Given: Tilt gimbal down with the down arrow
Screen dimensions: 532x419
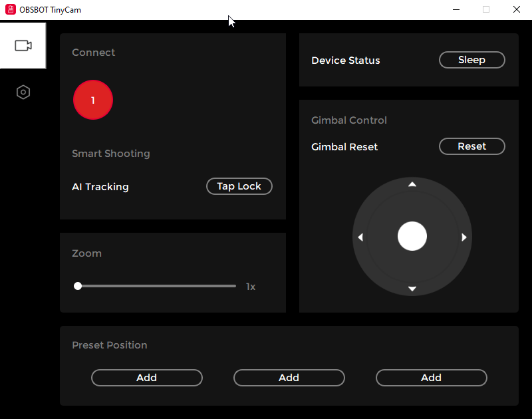Looking at the screenshot, I should [x=412, y=289].
